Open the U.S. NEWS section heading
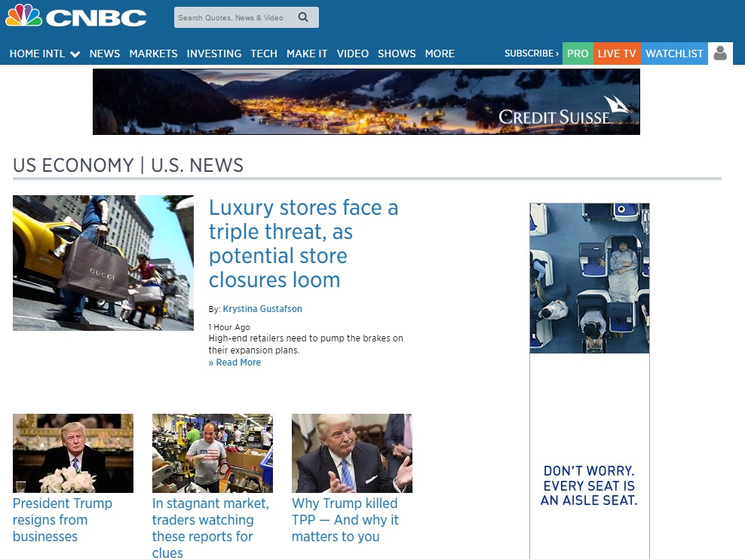This screenshot has height=560, width=745. point(197,165)
